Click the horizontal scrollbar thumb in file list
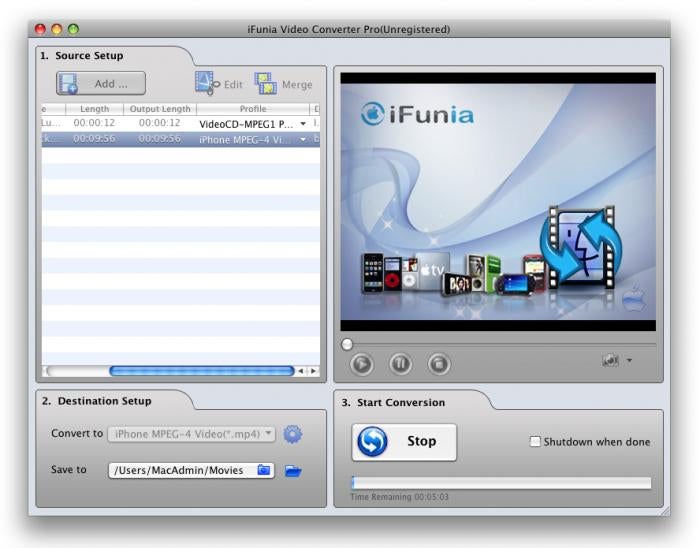The height and width of the screenshot is (548, 700). coord(202,371)
